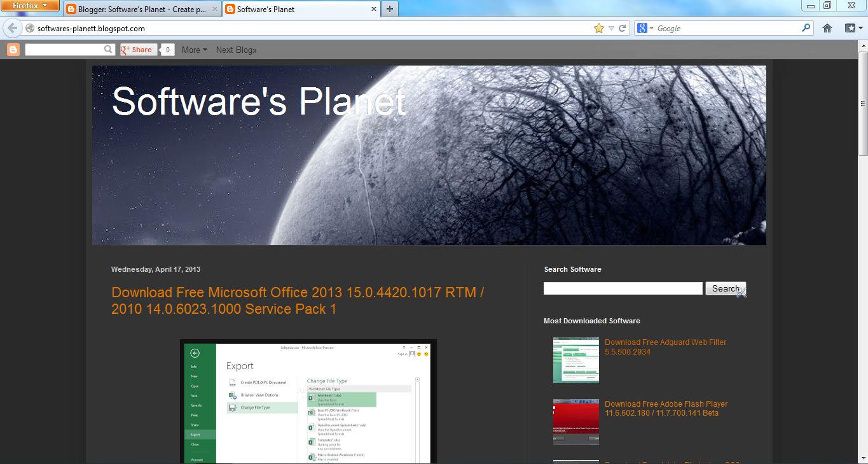Open Download Free Adobe Flash Player link

tap(666, 409)
